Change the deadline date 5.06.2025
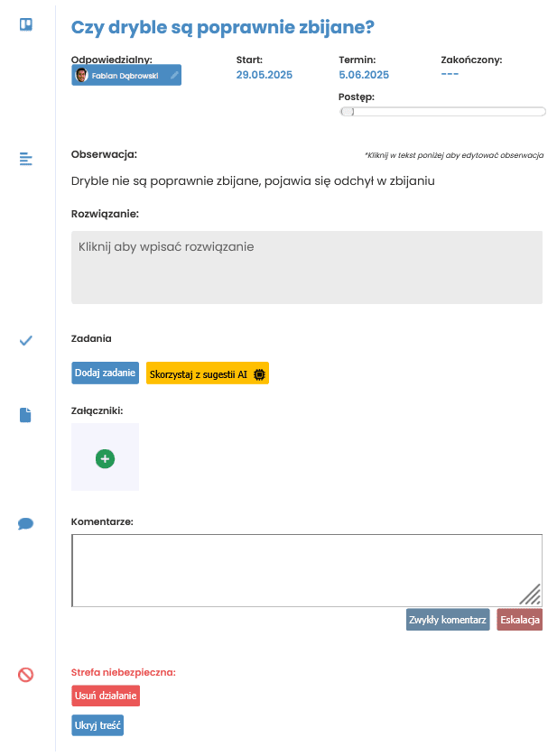The height and width of the screenshot is (756, 557). coord(364,75)
